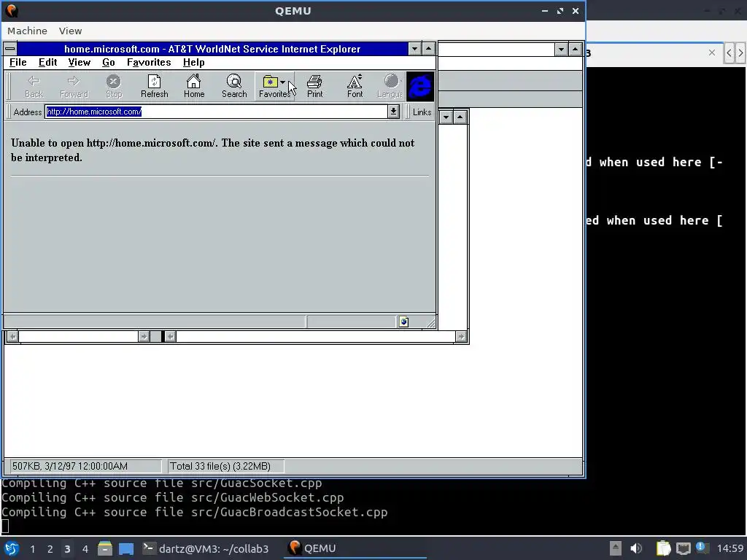
Task: Click the Stop loading toolbar icon
Action: (x=113, y=86)
